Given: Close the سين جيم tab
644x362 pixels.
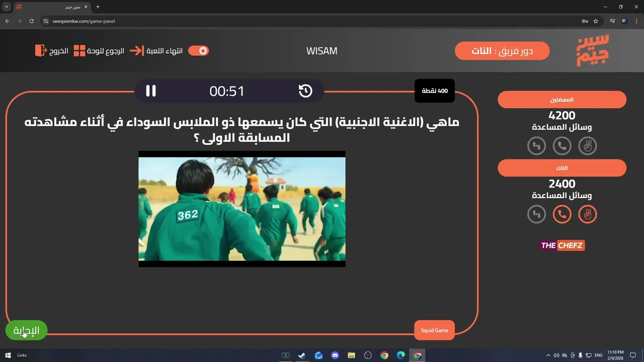Looking at the screenshot, I should coord(86,7).
